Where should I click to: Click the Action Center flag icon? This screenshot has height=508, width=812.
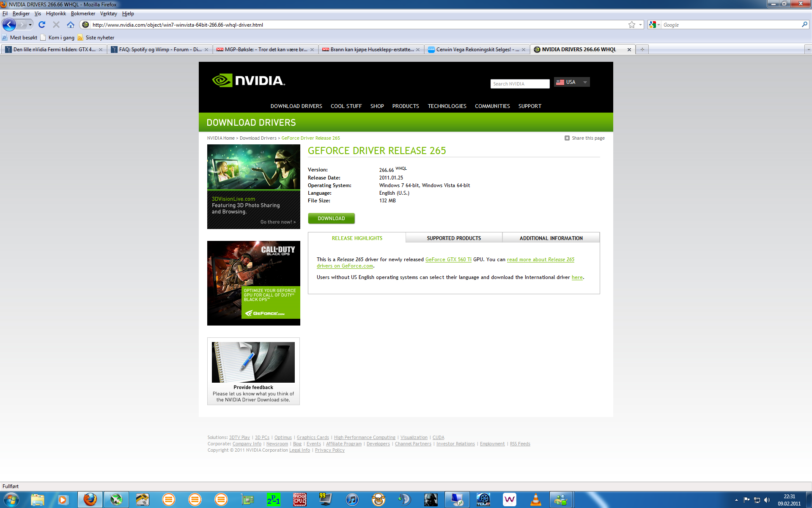click(746, 500)
